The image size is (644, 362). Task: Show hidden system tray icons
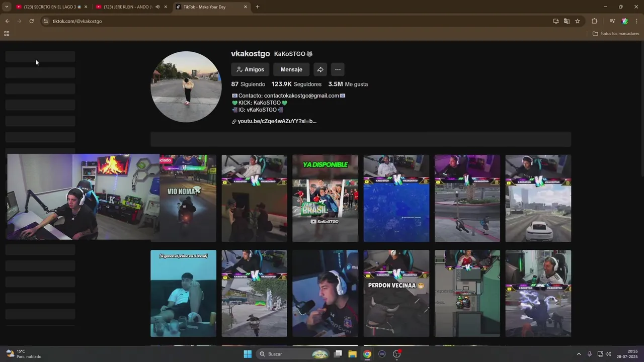(579, 354)
